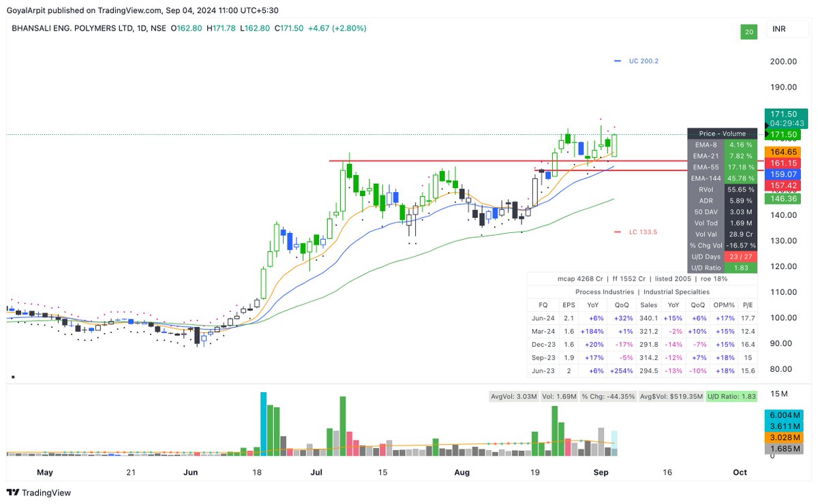Click the orange 164.65 price label
818x504 pixels.
[784, 152]
